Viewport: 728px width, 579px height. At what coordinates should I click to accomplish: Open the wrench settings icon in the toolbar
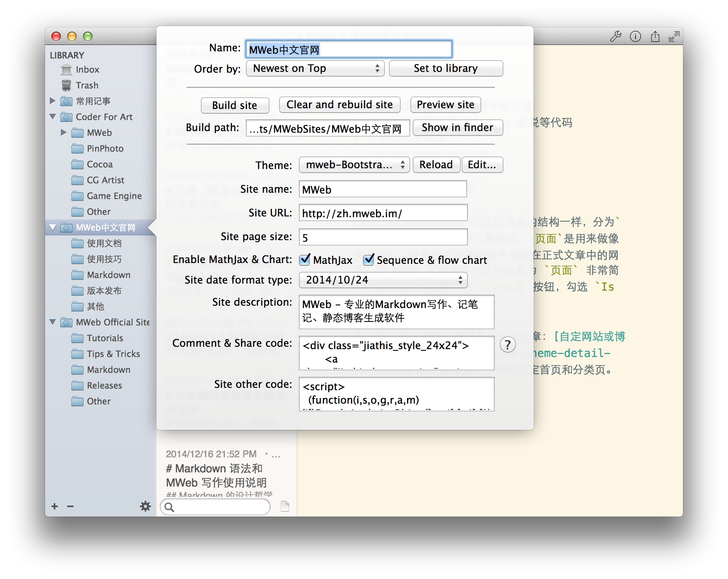click(x=615, y=36)
